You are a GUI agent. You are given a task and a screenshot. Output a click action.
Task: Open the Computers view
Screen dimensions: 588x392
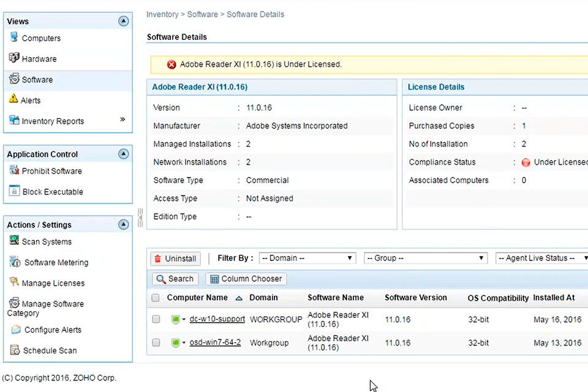pos(43,38)
